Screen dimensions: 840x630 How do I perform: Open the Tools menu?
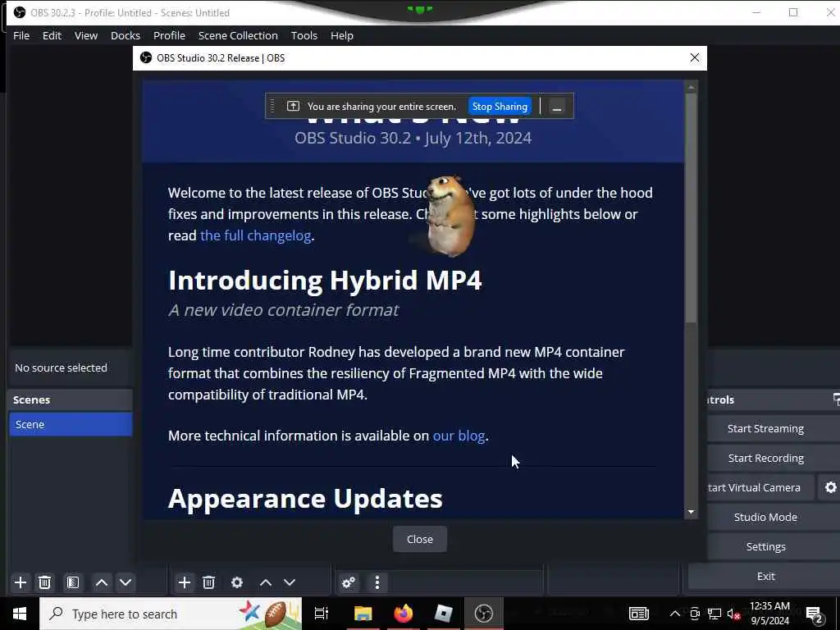(x=304, y=35)
